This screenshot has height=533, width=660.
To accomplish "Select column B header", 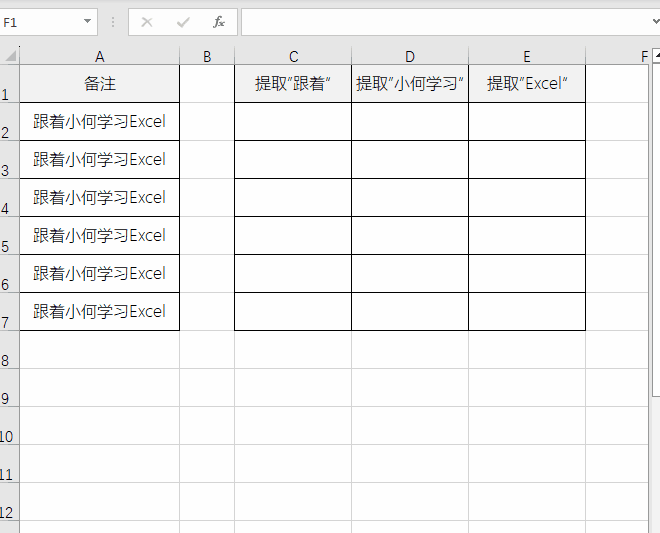I will [x=207, y=56].
